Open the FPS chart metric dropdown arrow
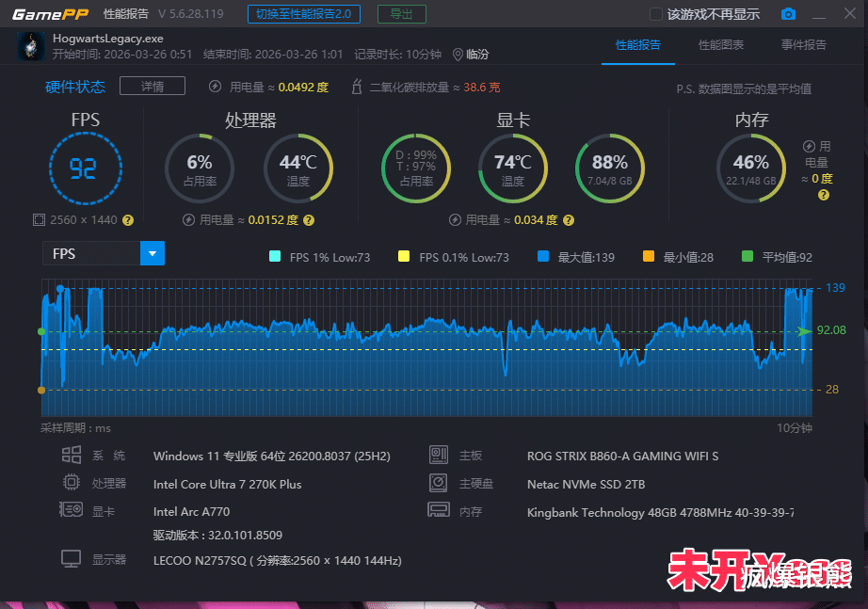The width and height of the screenshot is (868, 609). pyautogui.click(x=153, y=253)
